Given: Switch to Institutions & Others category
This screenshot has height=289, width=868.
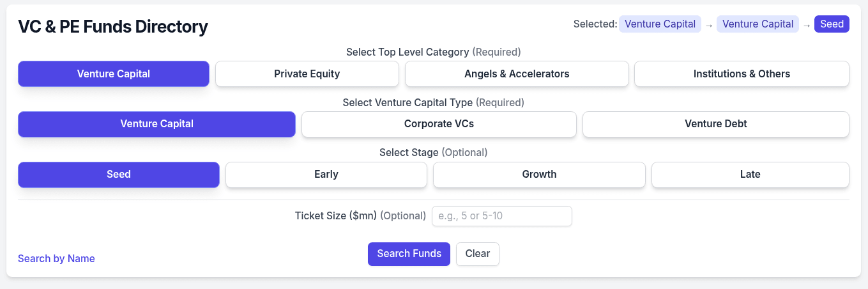Looking at the screenshot, I should [742, 74].
